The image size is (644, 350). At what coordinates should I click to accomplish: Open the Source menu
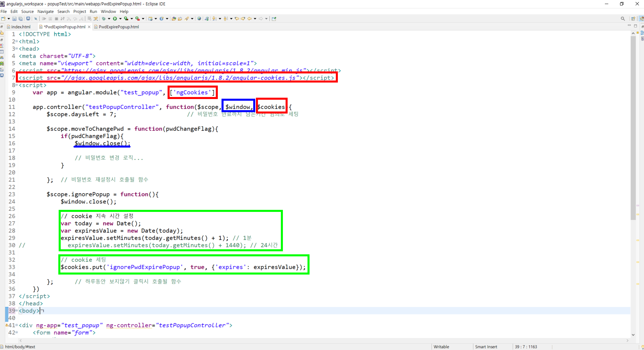click(27, 11)
